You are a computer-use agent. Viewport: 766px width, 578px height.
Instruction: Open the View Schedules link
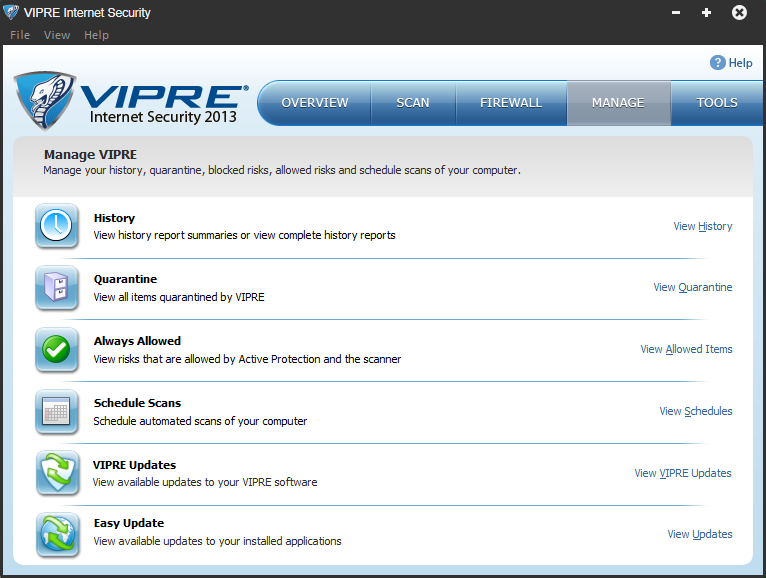coord(696,411)
